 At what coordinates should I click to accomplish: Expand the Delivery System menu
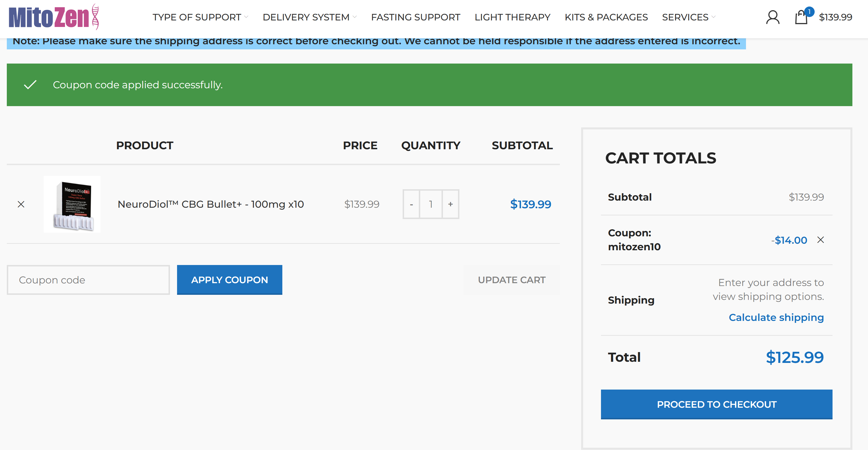pyautogui.click(x=310, y=17)
